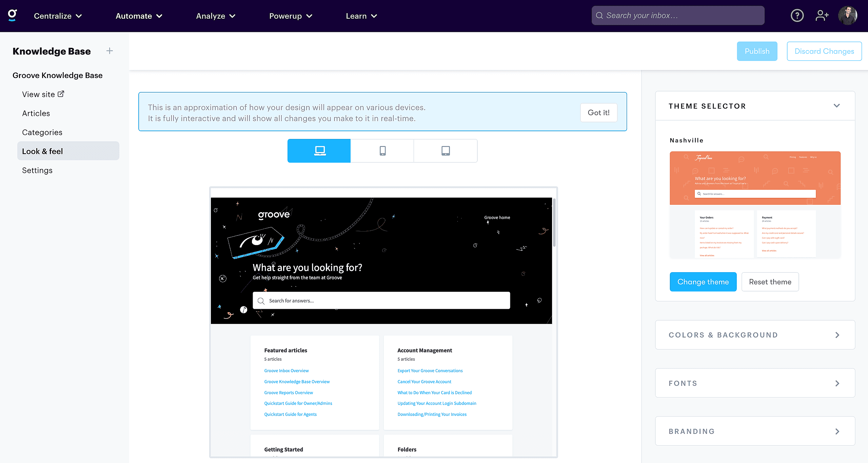868x463 pixels.
Task: Switch preview to mobile view
Action: pos(382,150)
